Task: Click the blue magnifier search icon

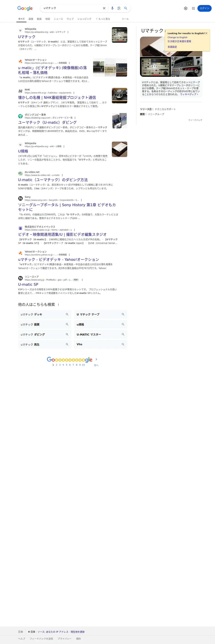Action: tap(126, 8)
